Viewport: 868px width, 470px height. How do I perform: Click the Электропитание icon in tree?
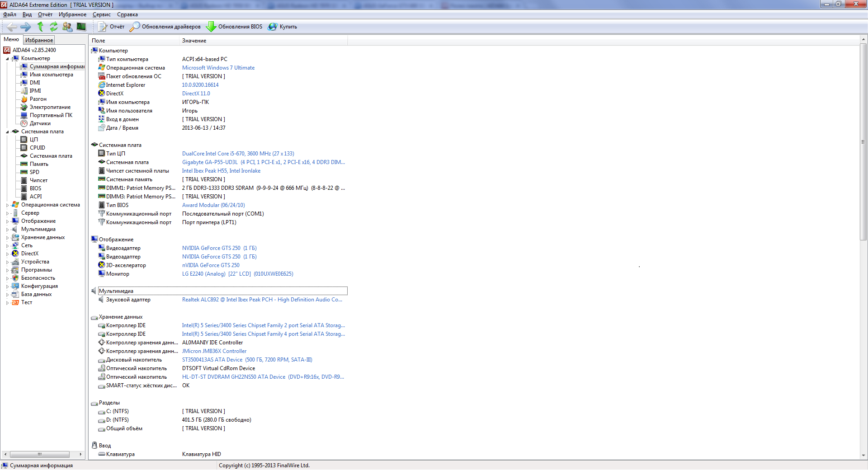point(24,107)
